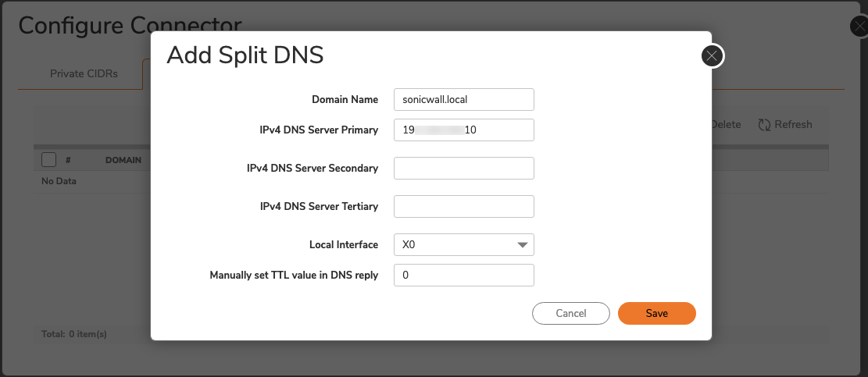Close the Configure Connector window
The height and width of the screenshot is (377, 868).
click(x=859, y=27)
